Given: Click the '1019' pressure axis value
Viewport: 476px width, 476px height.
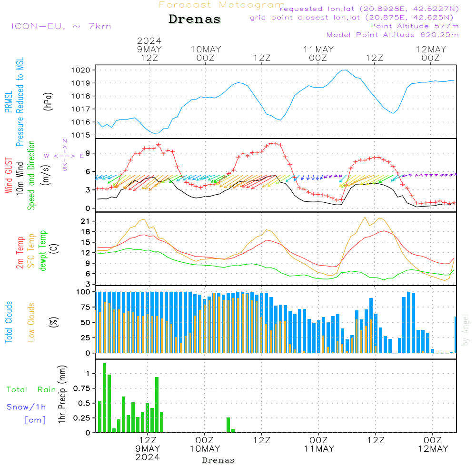Looking at the screenshot, I should point(81,83).
